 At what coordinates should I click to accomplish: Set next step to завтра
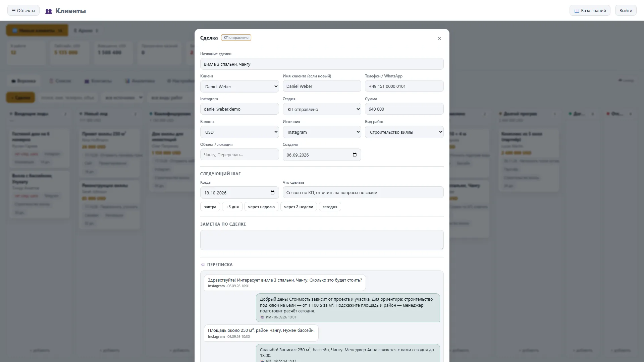tap(210, 206)
